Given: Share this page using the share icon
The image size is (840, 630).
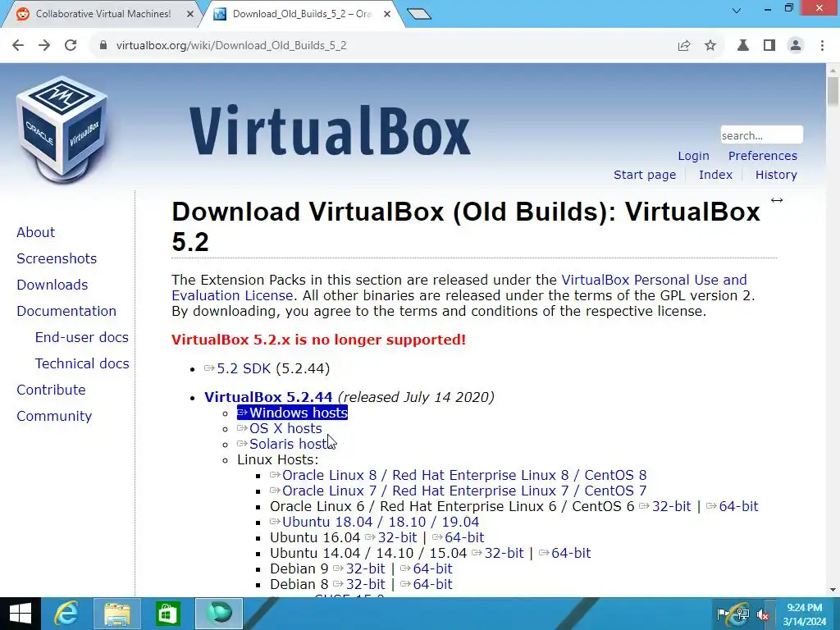Looking at the screenshot, I should click(684, 46).
